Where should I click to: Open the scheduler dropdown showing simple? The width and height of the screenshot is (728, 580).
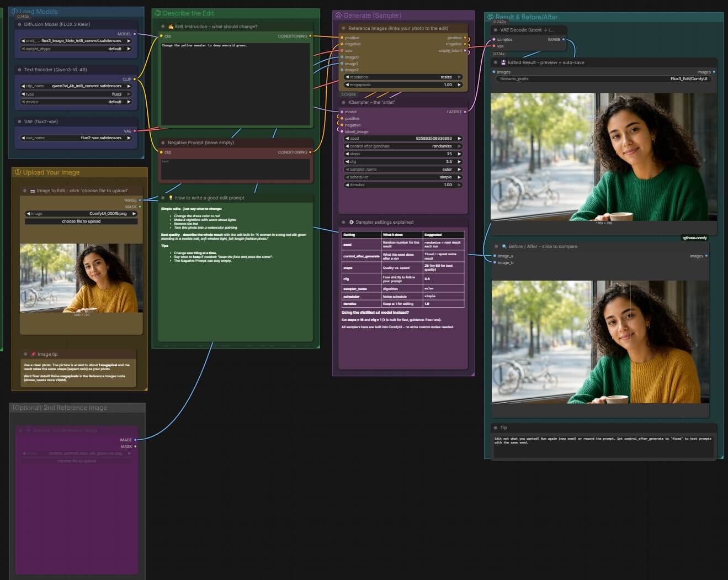click(403, 177)
